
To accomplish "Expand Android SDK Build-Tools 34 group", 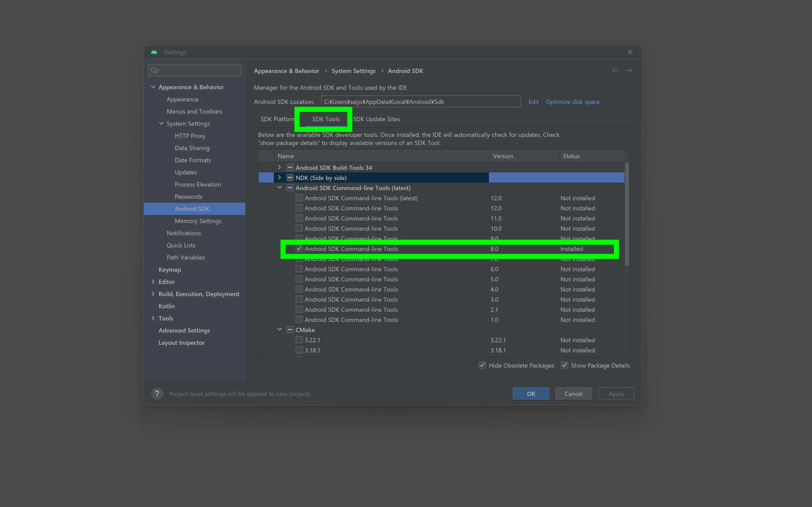I will pos(279,167).
